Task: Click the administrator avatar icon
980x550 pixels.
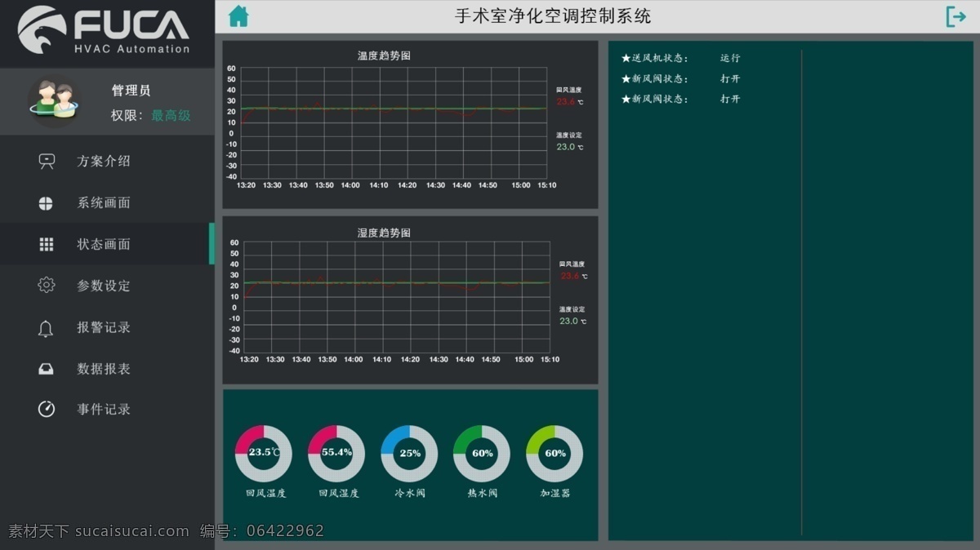Action: (x=53, y=102)
